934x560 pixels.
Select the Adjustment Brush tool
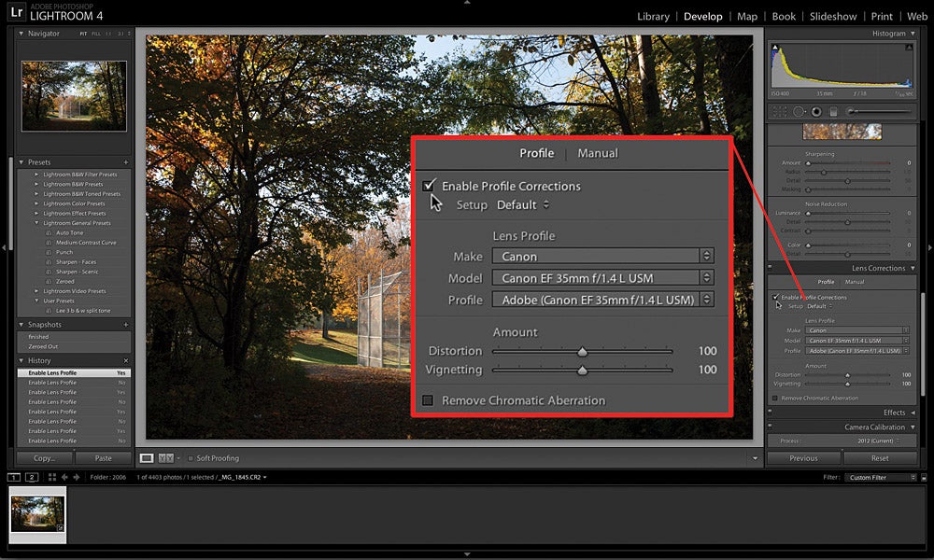(880, 111)
